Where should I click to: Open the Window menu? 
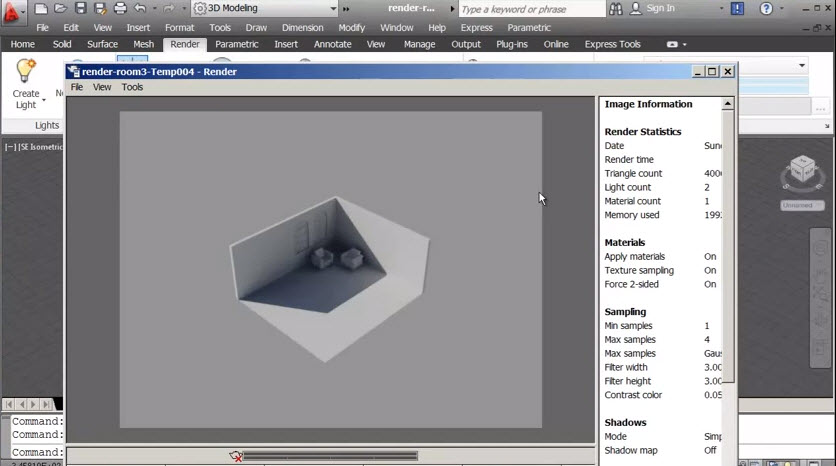(x=396, y=28)
